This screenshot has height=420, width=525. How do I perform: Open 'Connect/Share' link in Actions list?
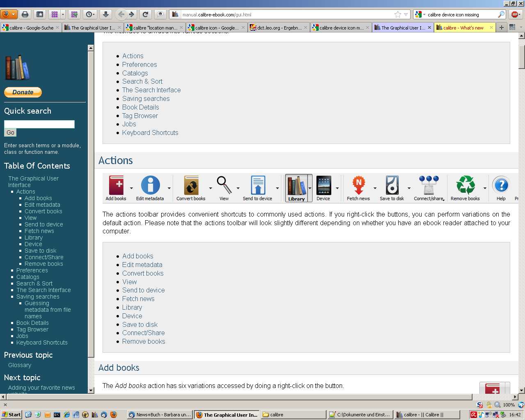coord(144,333)
